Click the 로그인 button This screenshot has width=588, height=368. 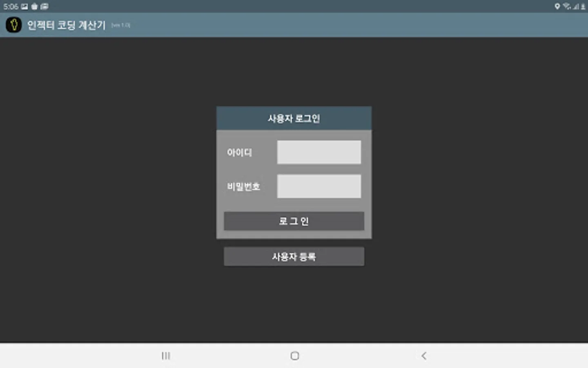pyautogui.click(x=294, y=221)
